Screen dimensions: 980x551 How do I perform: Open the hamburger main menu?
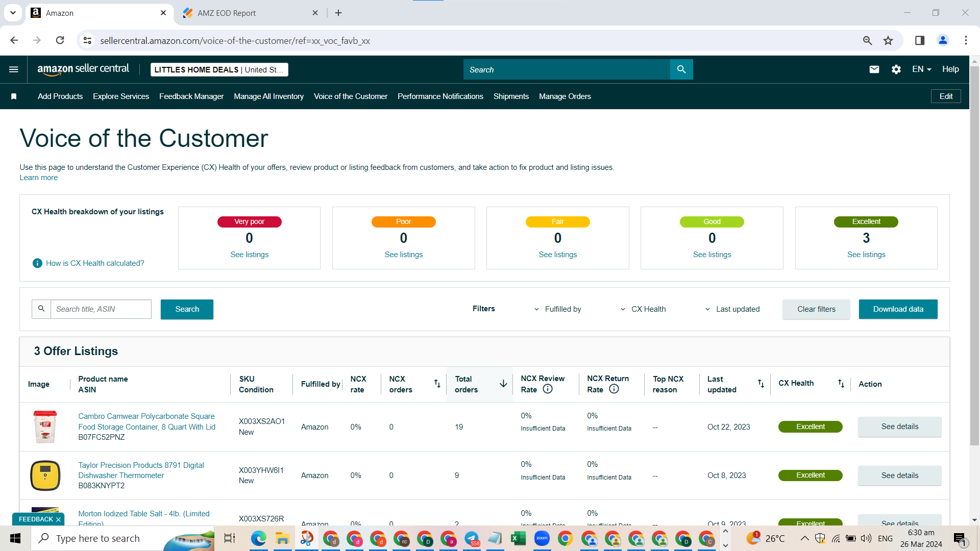pyautogui.click(x=14, y=69)
